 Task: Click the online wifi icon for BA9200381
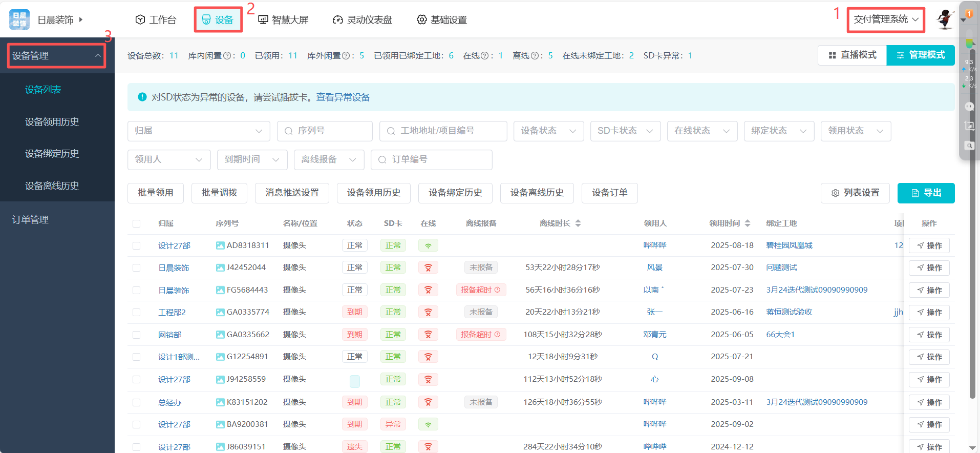pyautogui.click(x=428, y=424)
